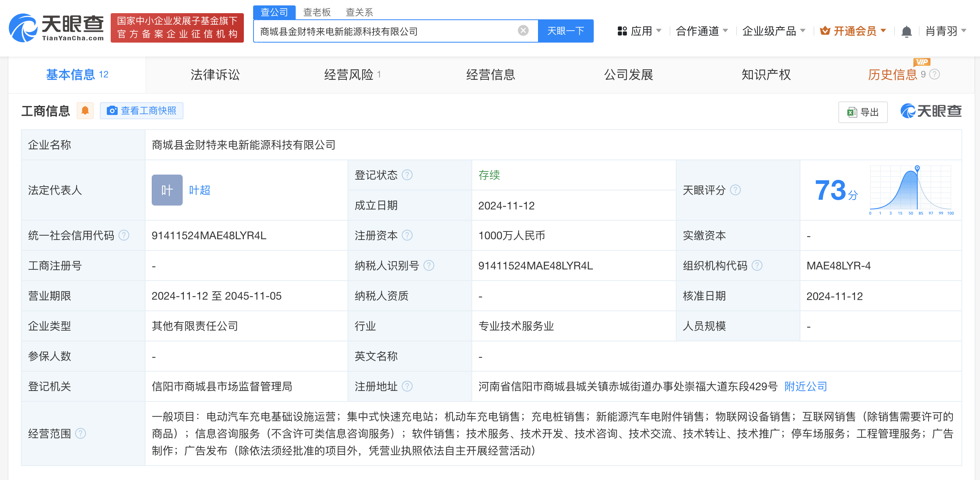Open the 经营风险 tab
980x480 pixels.
pos(349,75)
